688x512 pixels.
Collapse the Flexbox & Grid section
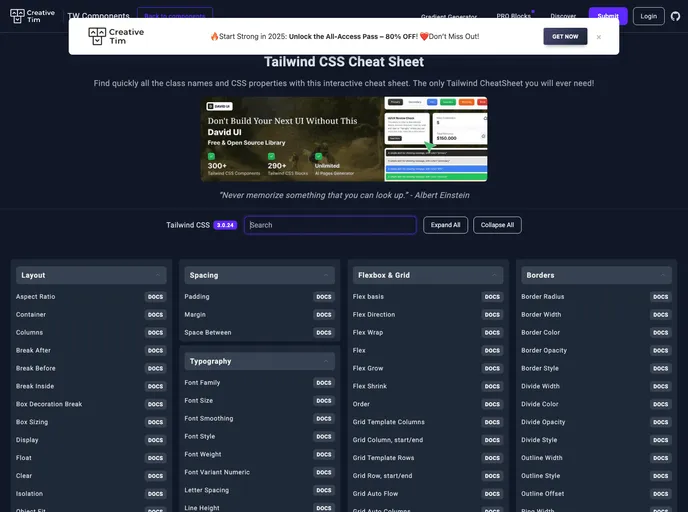point(428,275)
